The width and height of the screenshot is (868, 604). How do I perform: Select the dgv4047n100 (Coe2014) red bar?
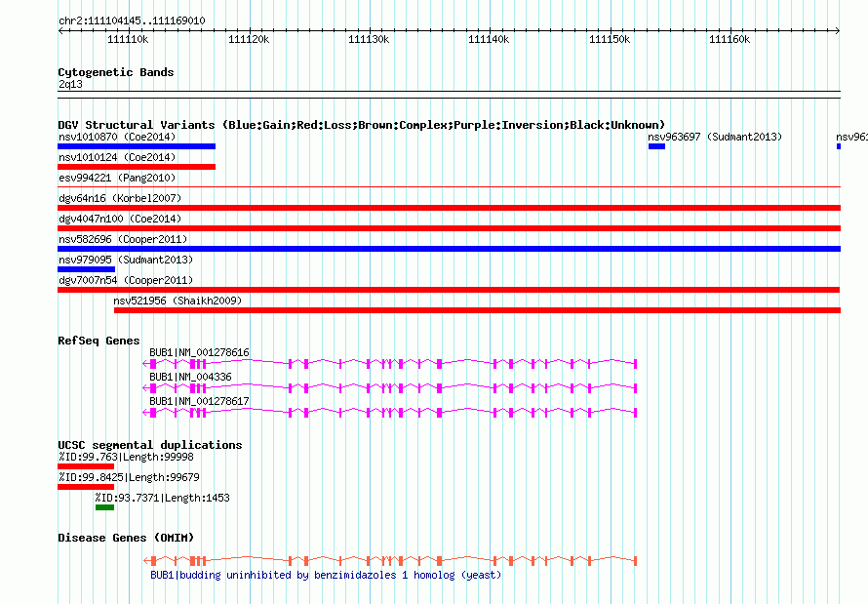449,228
